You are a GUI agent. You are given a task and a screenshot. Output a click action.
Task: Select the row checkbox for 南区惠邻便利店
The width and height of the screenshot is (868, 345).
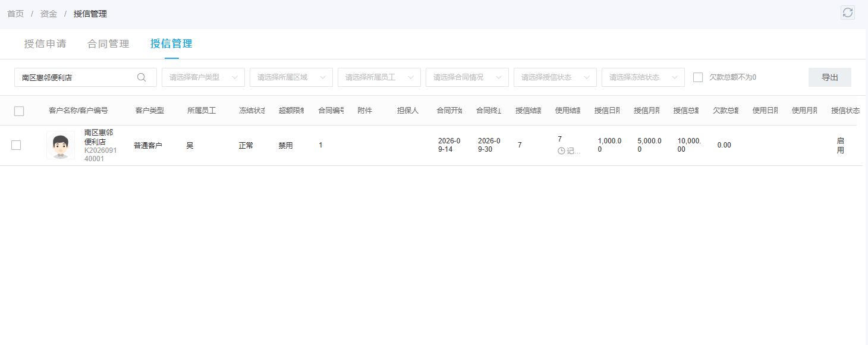click(x=16, y=145)
